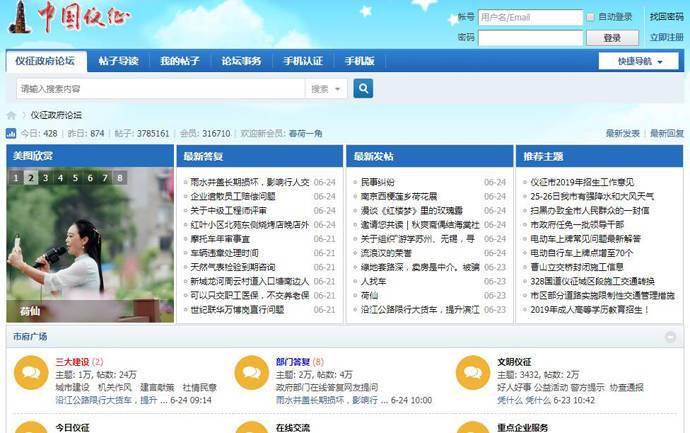690x433 pixels.
Task: Click the statistics bar chart icon
Action: point(11,133)
